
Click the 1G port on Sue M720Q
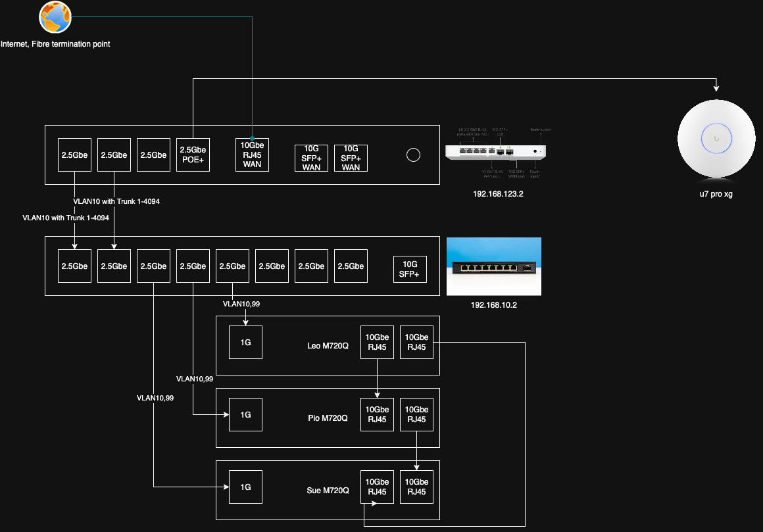point(245,487)
